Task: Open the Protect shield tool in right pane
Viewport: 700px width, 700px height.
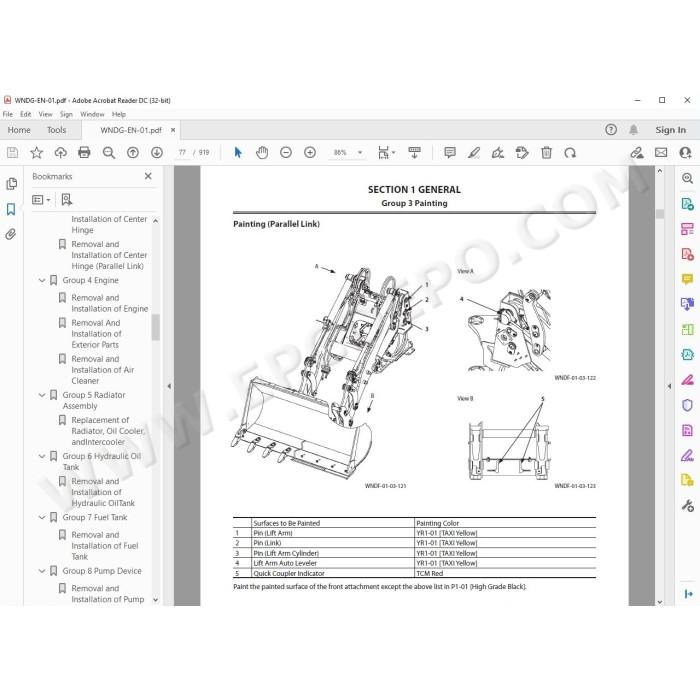Action: [688, 405]
